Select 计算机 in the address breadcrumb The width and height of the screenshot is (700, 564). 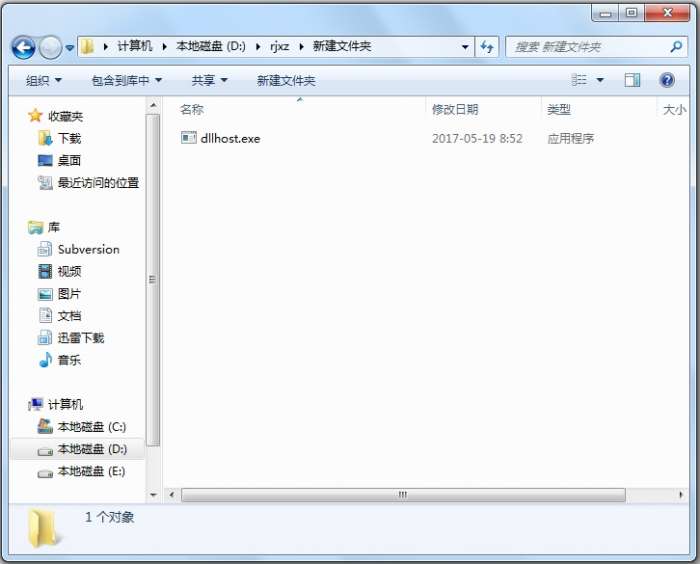134,46
